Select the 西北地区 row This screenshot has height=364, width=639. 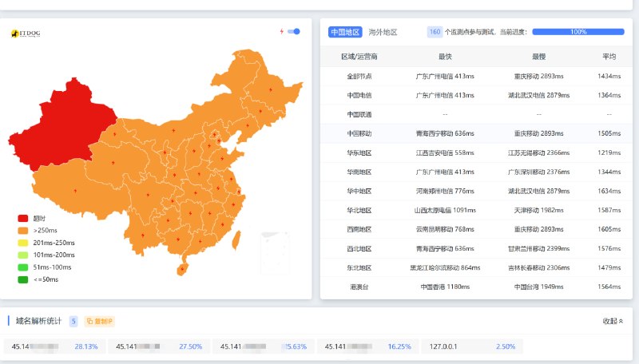[476, 248]
